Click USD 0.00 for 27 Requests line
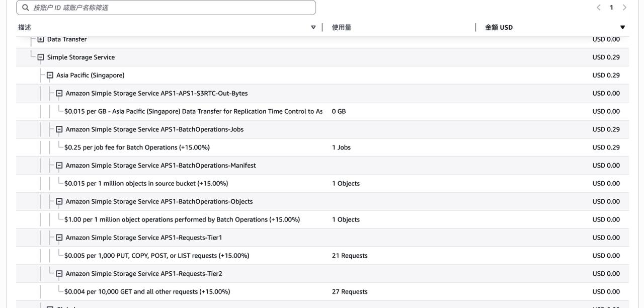 (606, 292)
